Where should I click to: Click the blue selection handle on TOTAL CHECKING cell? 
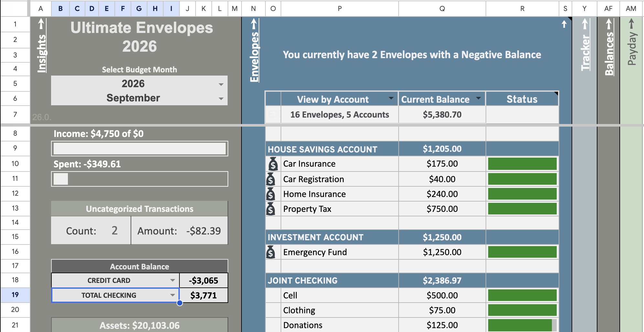(x=180, y=303)
